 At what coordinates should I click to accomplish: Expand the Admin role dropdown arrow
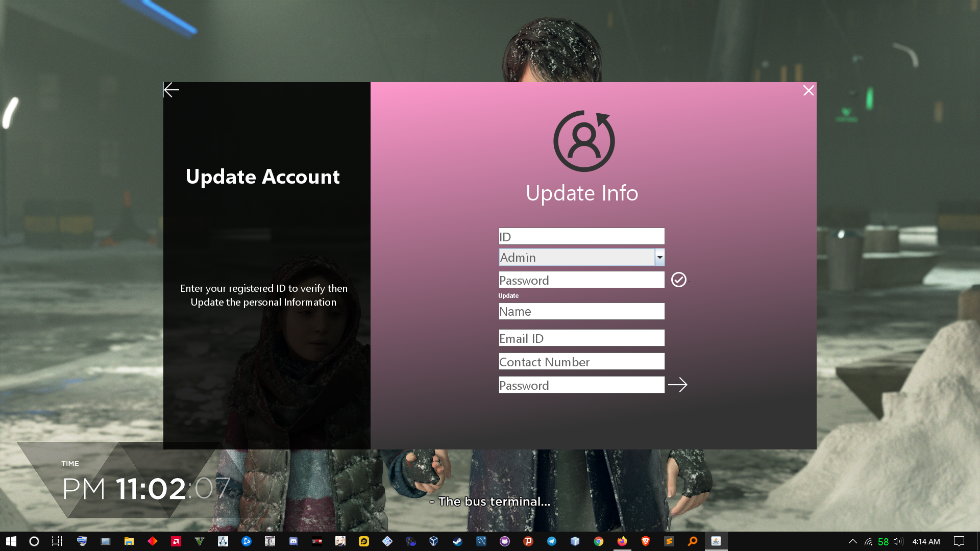click(659, 257)
